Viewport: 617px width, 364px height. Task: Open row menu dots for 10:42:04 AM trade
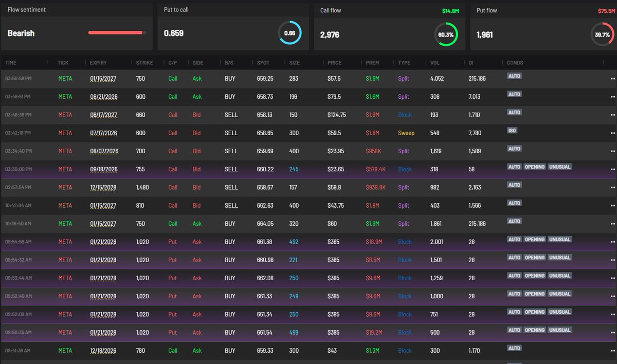pyautogui.click(x=612, y=206)
